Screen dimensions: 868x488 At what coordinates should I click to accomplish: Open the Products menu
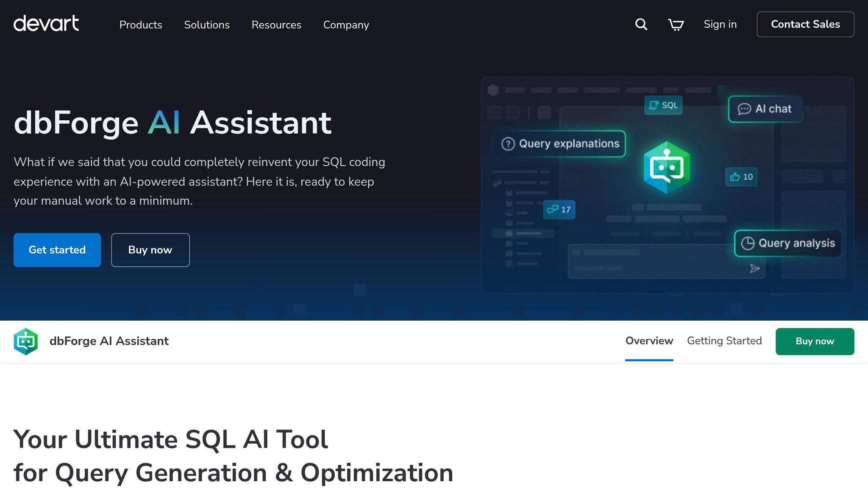click(x=140, y=25)
